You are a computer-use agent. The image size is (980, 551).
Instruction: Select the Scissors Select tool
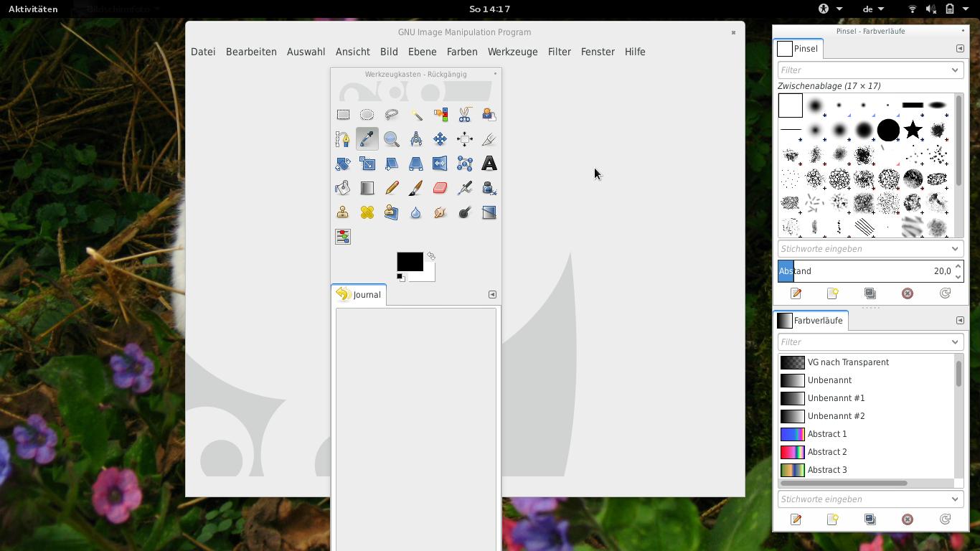point(465,115)
